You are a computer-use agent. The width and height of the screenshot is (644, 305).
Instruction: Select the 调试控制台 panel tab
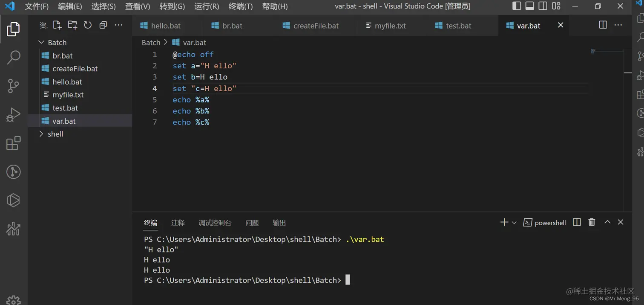(x=215, y=223)
